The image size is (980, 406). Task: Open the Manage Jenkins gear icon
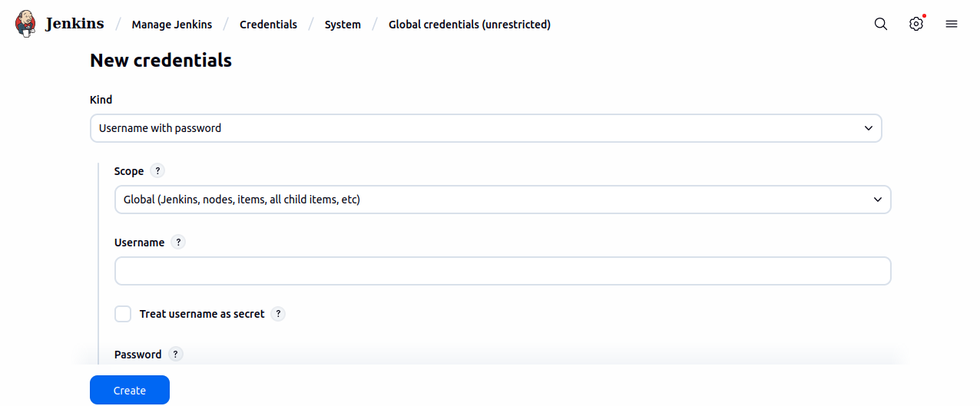point(915,24)
